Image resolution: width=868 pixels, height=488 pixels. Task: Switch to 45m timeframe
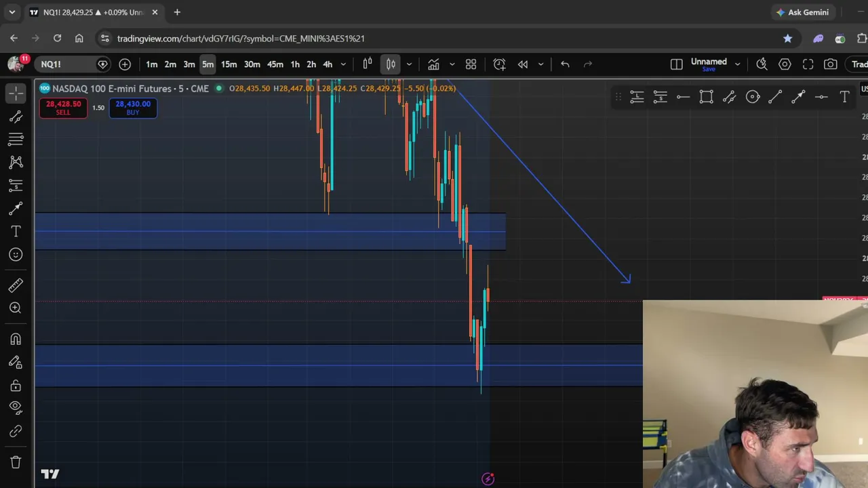275,64
